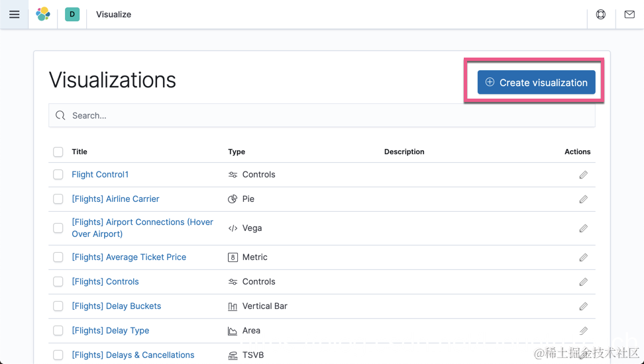Open the help lifebuoy icon

pos(601,15)
